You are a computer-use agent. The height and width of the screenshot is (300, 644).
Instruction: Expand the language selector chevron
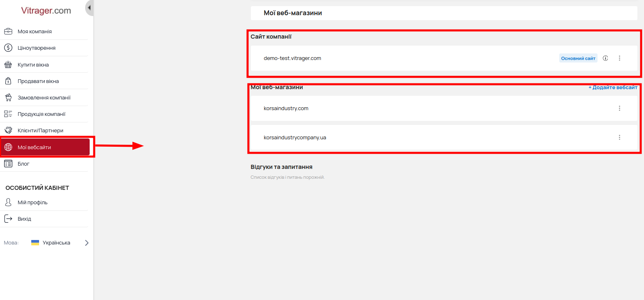tap(86, 243)
